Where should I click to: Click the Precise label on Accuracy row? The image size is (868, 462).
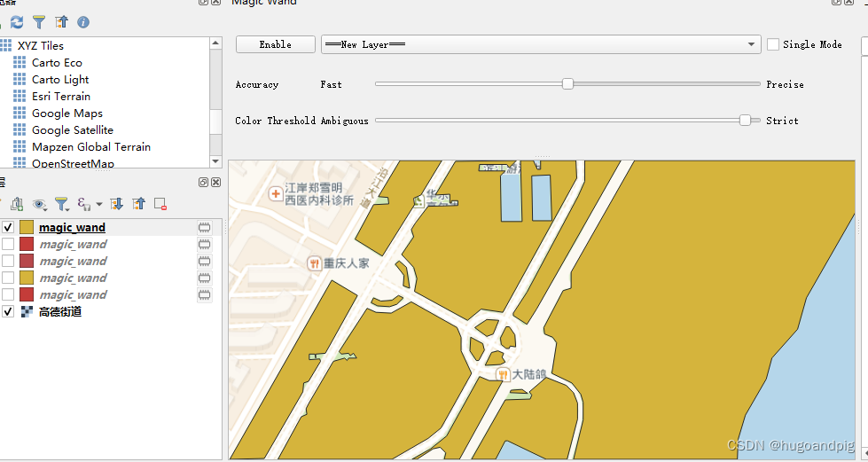point(785,84)
